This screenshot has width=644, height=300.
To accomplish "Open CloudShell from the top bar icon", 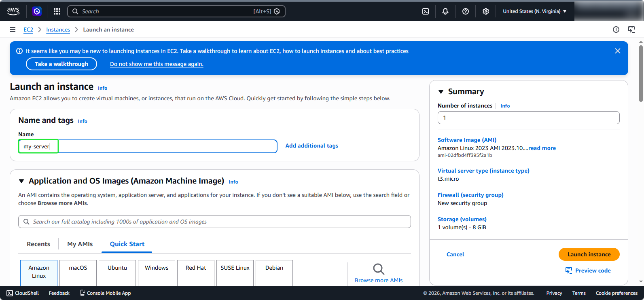I will [426, 11].
